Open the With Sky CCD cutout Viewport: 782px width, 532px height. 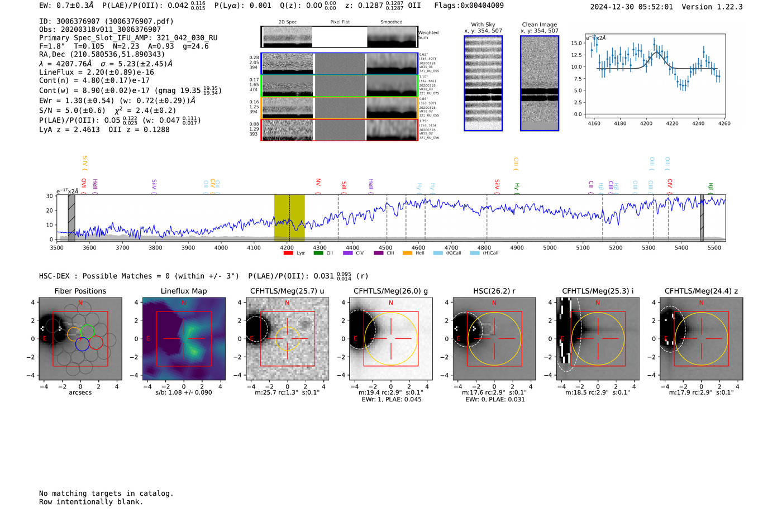point(483,83)
